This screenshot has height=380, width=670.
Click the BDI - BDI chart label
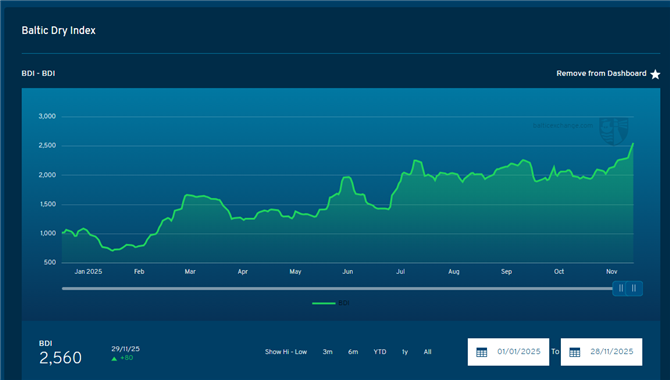point(38,74)
